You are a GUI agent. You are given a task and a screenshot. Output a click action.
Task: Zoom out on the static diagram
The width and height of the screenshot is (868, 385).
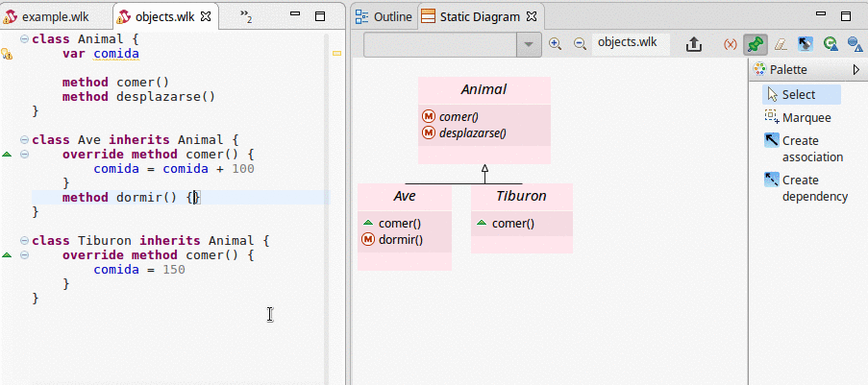[x=580, y=44]
